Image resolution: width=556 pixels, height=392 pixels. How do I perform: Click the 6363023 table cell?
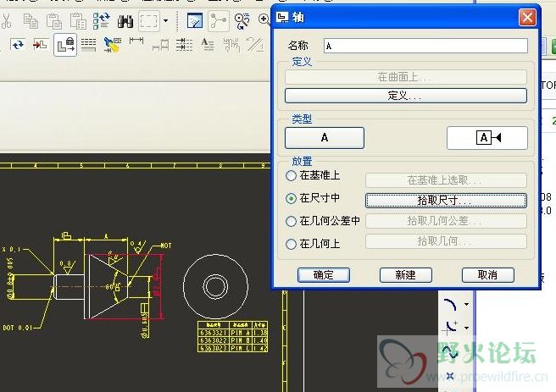click(x=214, y=348)
